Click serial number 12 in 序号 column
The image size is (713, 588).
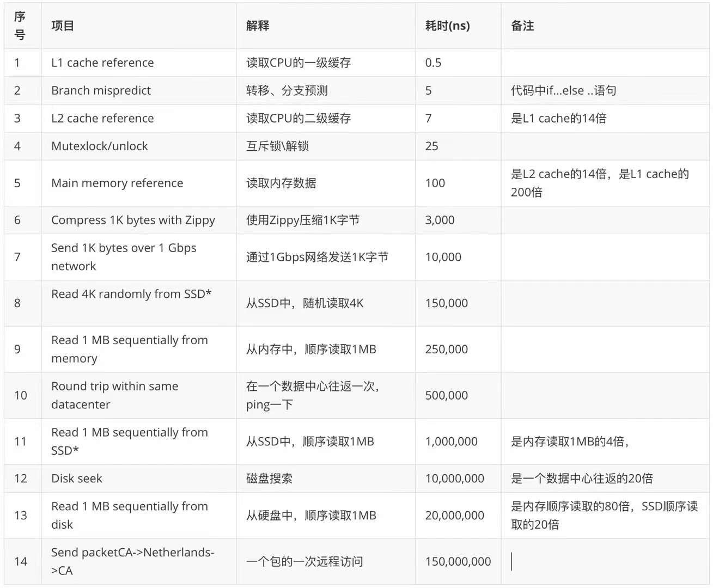(x=21, y=479)
